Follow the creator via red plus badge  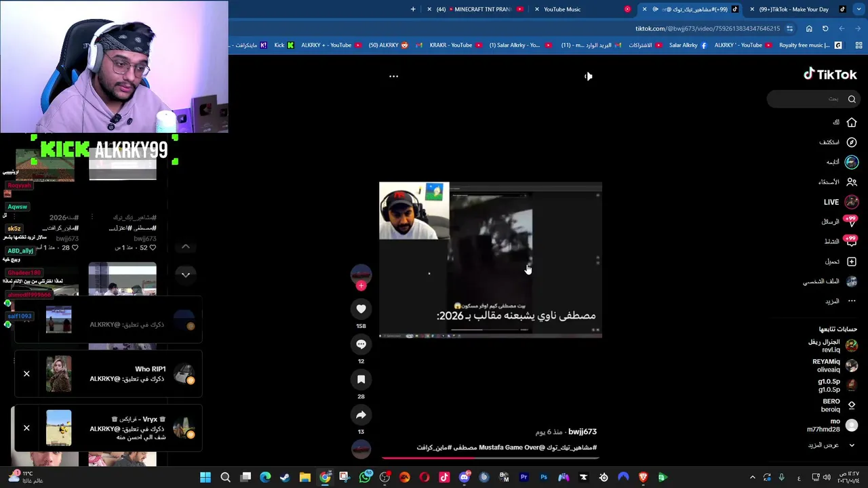point(361,286)
